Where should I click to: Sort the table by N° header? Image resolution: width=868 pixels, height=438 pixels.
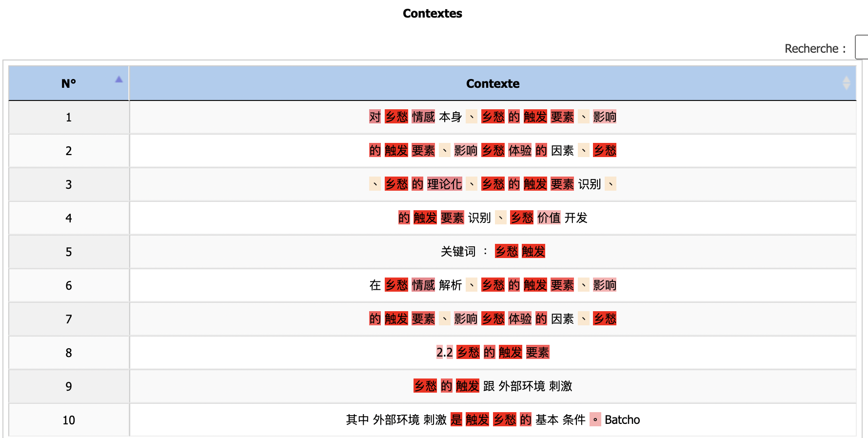[69, 83]
